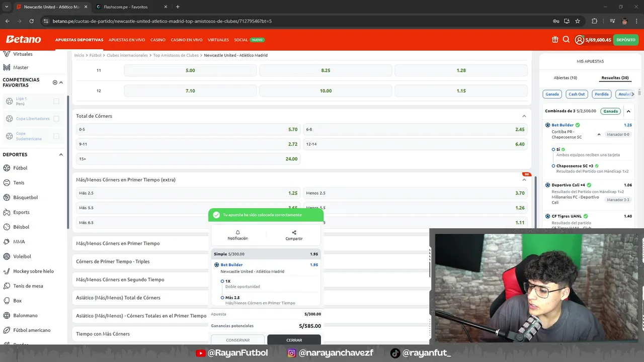Screen dimensions: 644x362
Task: Select Menos 2.5 odds 3.70
Action: (x=416, y=193)
